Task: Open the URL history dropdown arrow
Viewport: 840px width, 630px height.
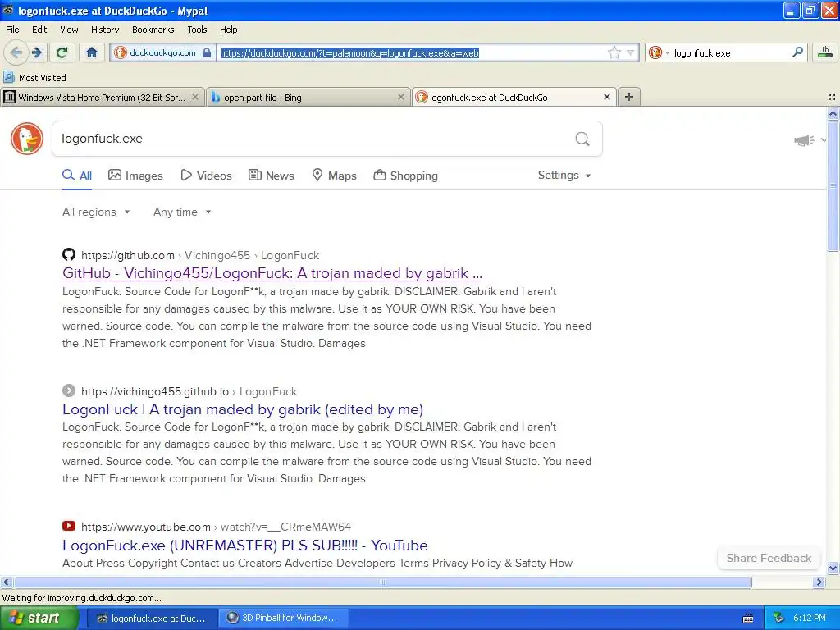Action: coord(631,52)
